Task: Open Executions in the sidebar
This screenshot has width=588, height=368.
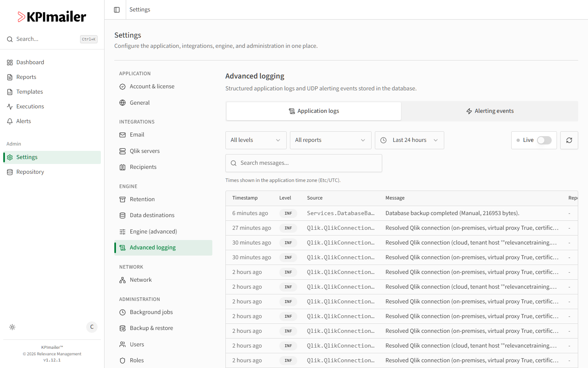Action: pyautogui.click(x=52, y=106)
